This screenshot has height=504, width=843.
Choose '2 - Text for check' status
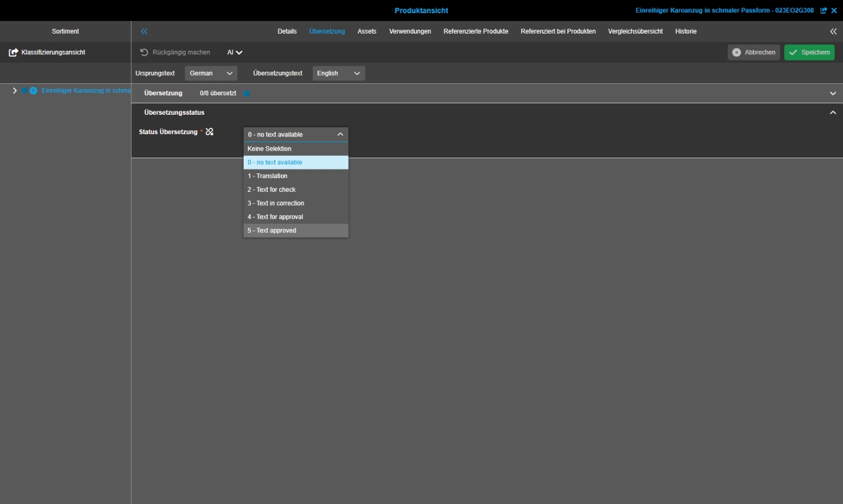[296, 189]
